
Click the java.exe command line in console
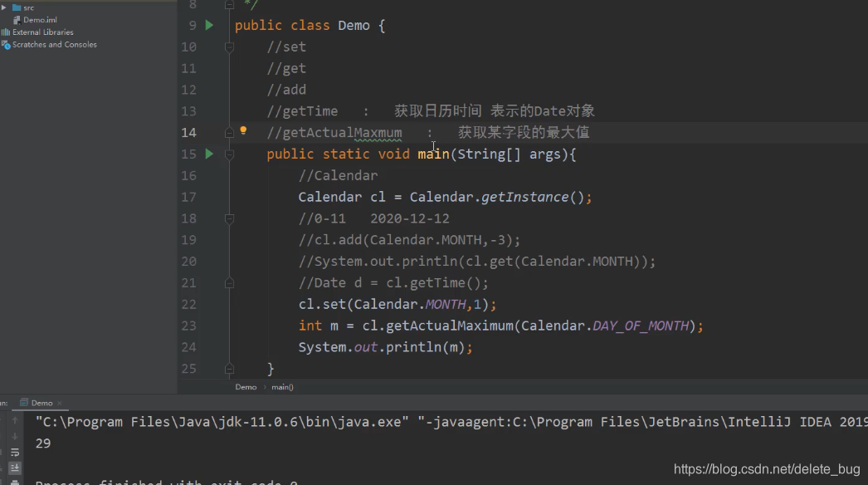[x=222, y=423]
